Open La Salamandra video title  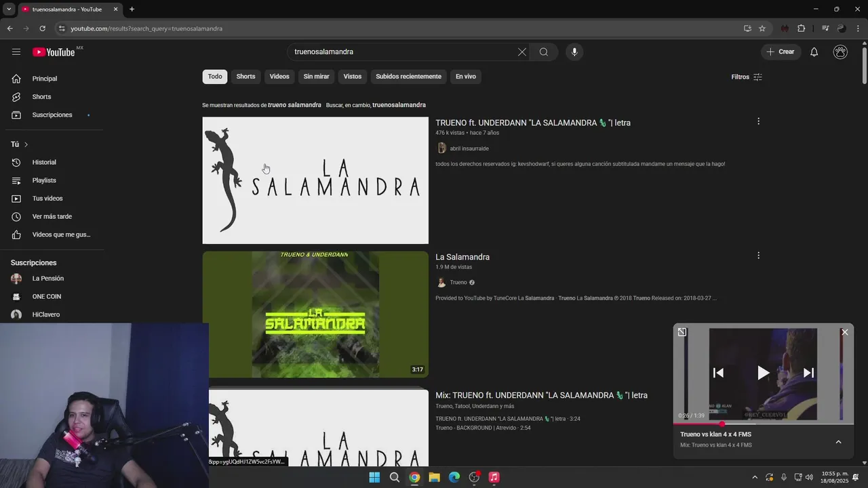coord(462,257)
